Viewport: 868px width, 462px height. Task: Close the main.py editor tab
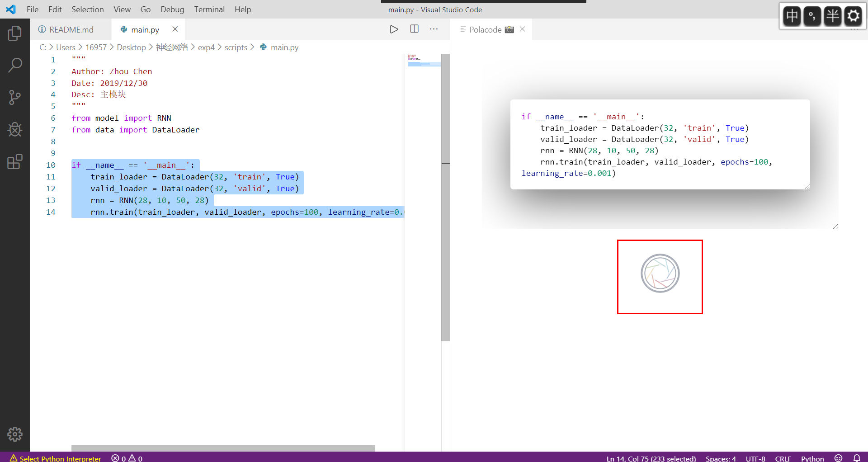[175, 29]
